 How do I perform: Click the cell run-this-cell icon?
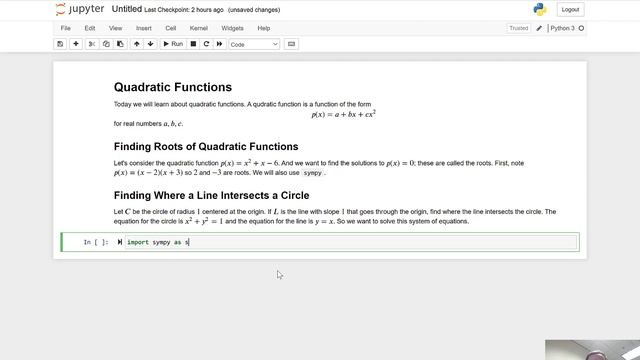coord(120,242)
